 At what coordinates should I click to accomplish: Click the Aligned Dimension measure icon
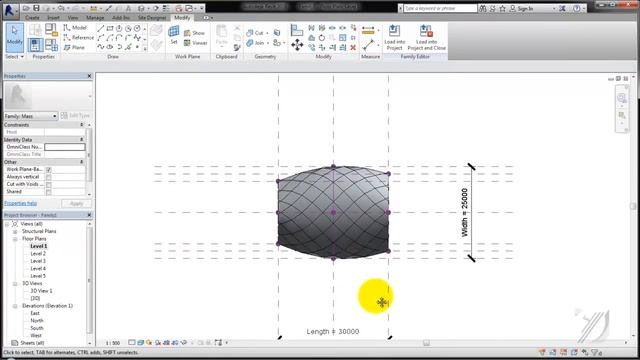point(368,30)
